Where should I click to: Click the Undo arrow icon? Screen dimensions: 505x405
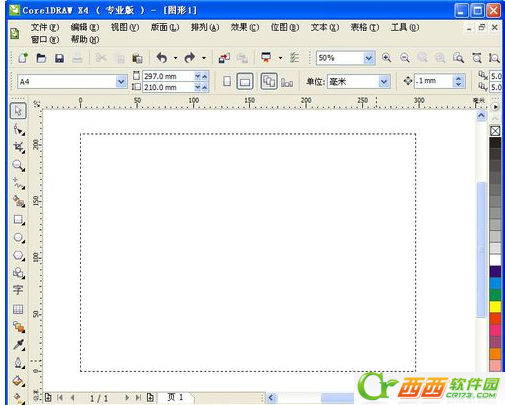coord(162,58)
